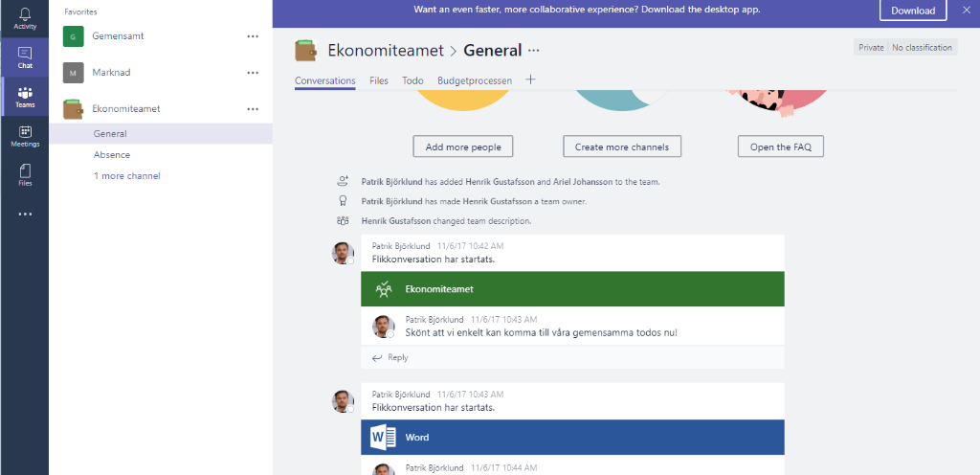Viewport: 980px width, 475px height.
Task: Open the Files icon in sidebar
Action: point(25,174)
